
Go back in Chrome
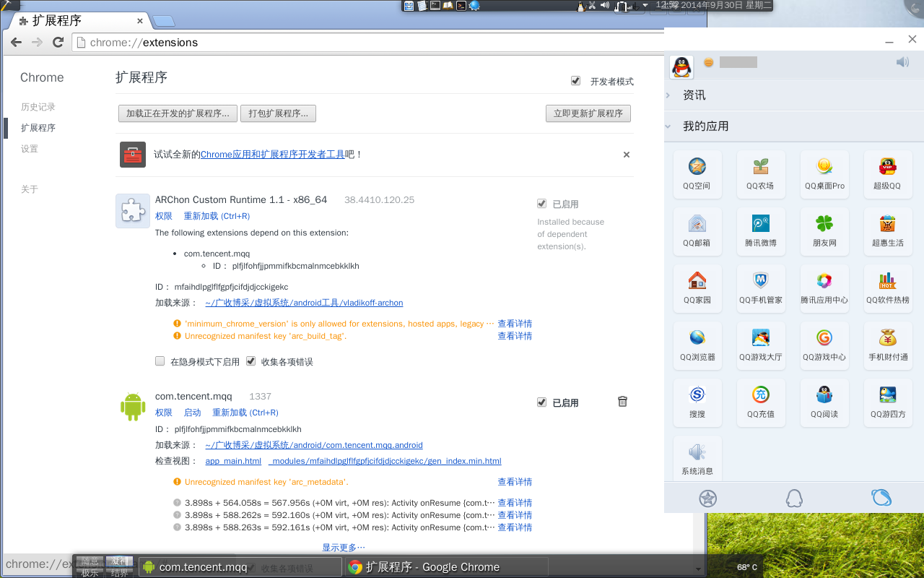tap(16, 42)
